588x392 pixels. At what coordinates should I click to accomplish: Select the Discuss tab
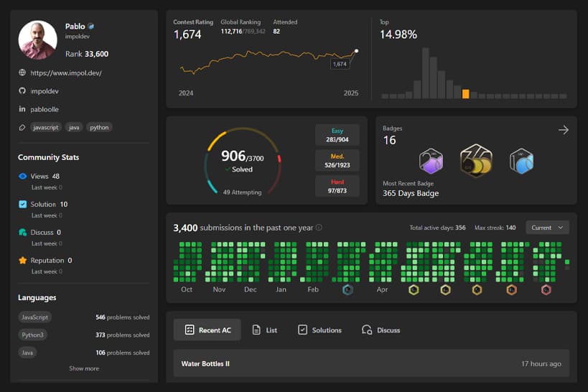381,330
